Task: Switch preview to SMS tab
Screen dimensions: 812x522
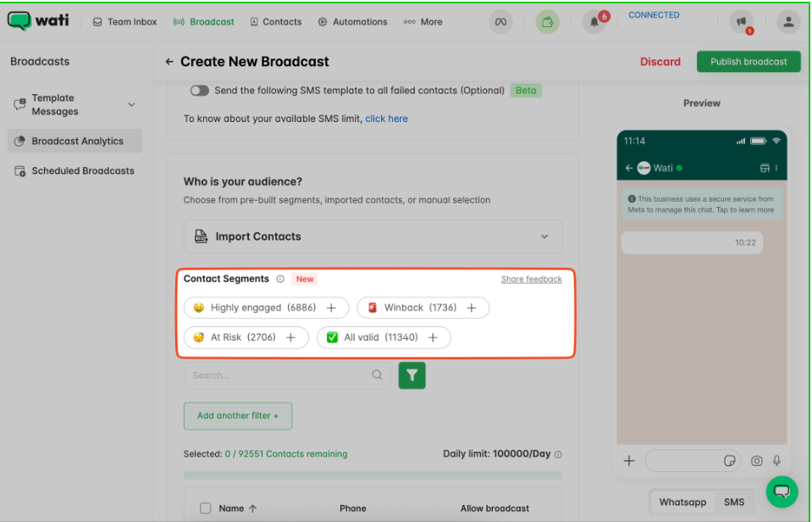Action: pos(734,502)
